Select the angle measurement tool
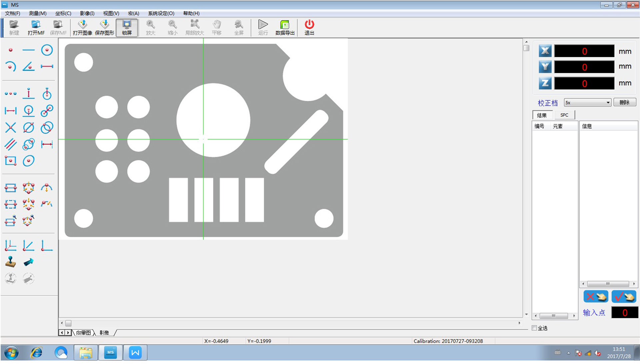Screen dimensions: 640x364 pyautogui.click(x=29, y=66)
